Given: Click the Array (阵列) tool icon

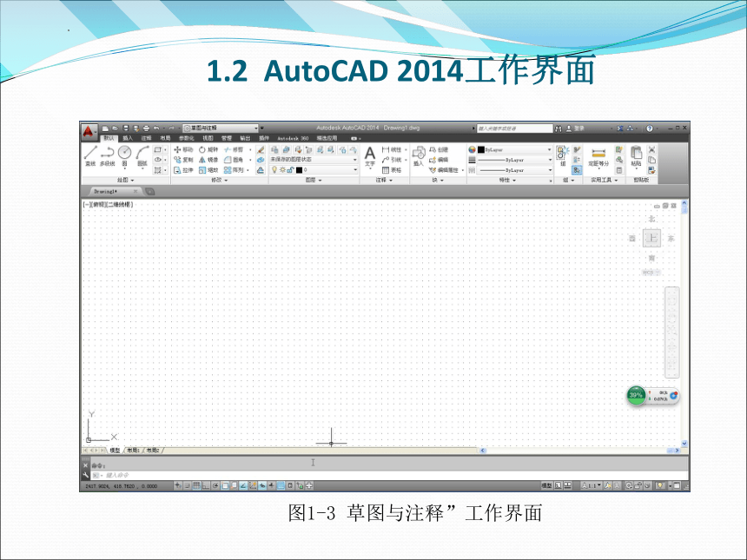Looking at the screenshot, I should pos(228,170).
